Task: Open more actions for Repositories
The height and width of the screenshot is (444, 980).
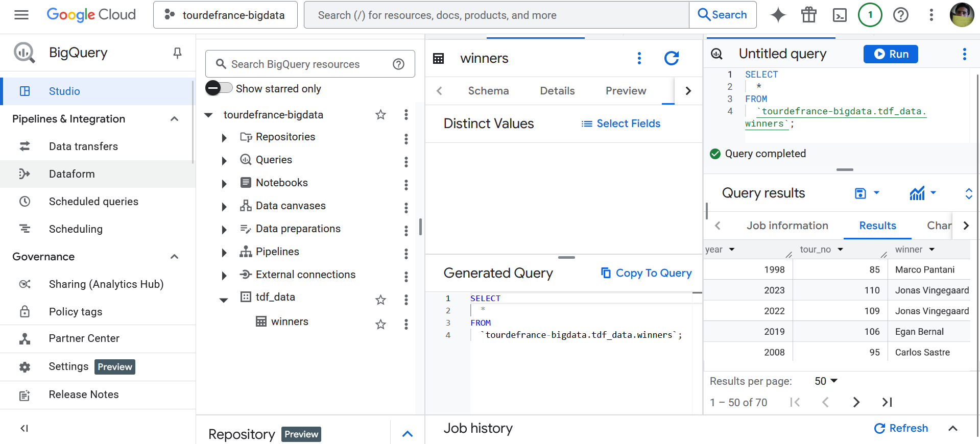Action: pyautogui.click(x=406, y=139)
